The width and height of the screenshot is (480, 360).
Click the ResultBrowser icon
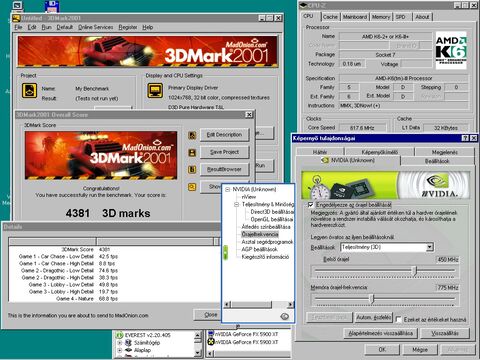(x=192, y=169)
